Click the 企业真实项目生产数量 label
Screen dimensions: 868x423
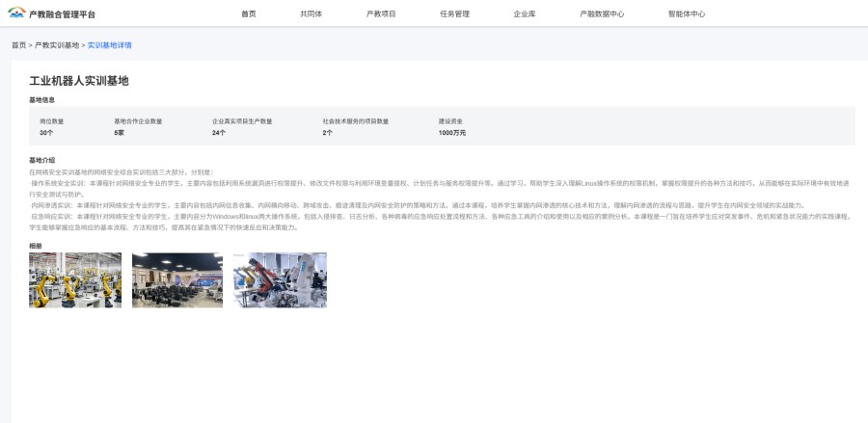pyautogui.click(x=242, y=121)
